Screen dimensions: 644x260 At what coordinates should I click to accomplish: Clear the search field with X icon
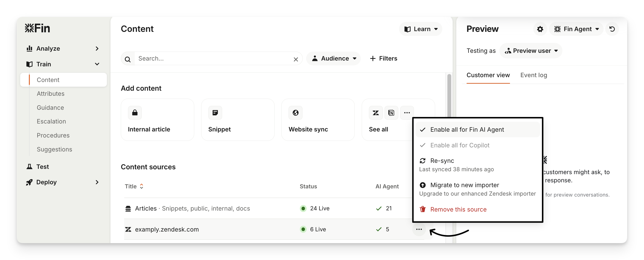coord(296,59)
